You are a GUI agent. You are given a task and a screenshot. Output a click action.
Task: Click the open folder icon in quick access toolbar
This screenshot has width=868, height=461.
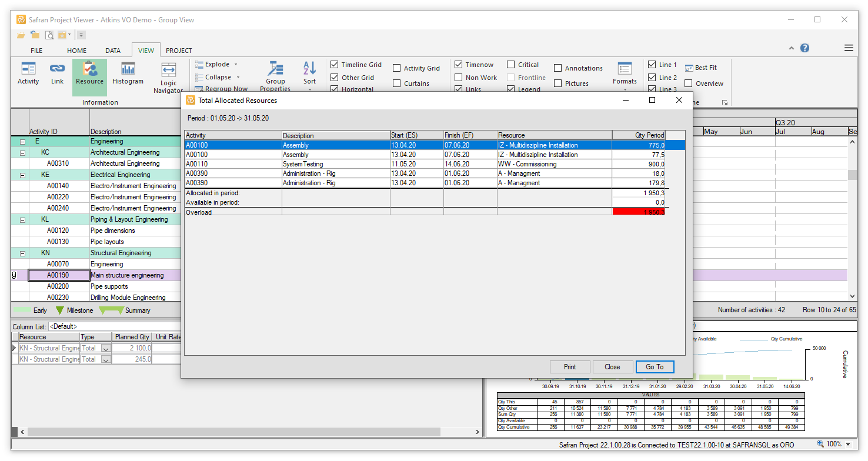(21, 35)
